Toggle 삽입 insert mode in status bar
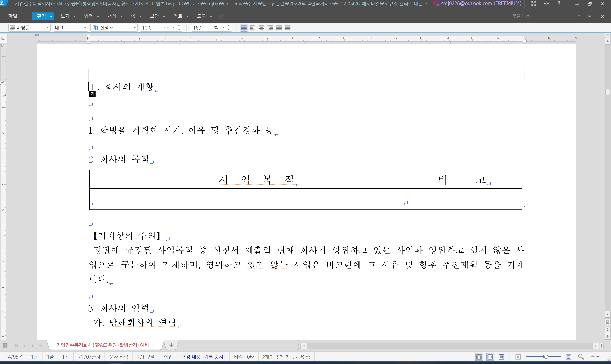The image size is (611, 364). tap(168, 357)
